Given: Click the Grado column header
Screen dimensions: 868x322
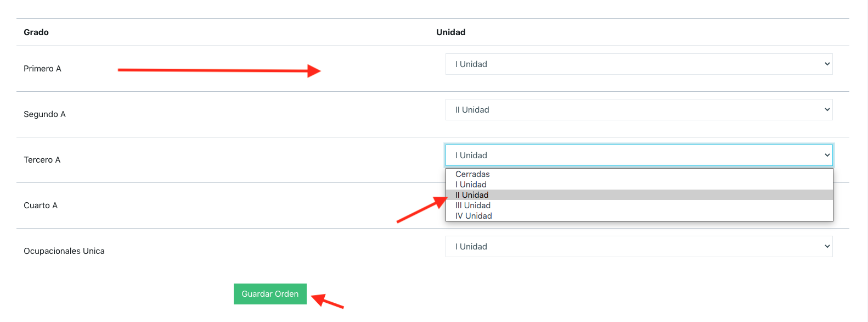Looking at the screenshot, I should (x=36, y=32).
